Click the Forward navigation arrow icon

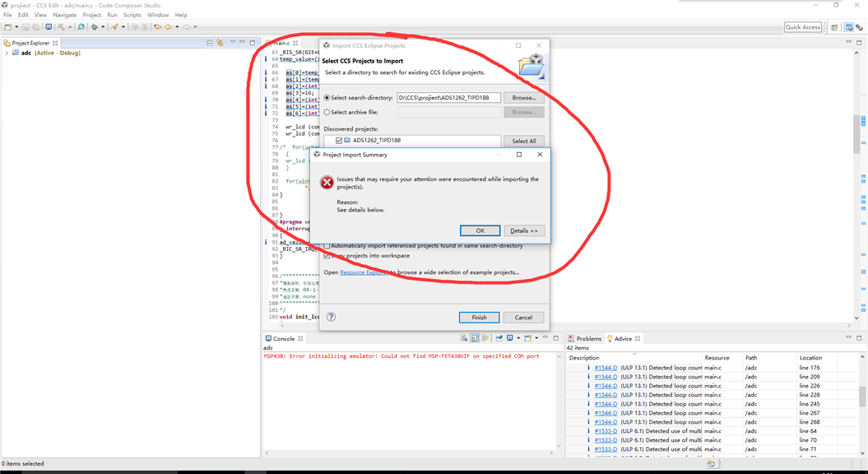187,26
